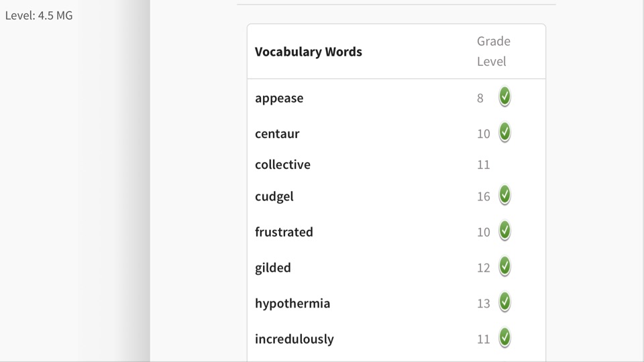Click the Vocabulary Words column header

pyautogui.click(x=309, y=52)
